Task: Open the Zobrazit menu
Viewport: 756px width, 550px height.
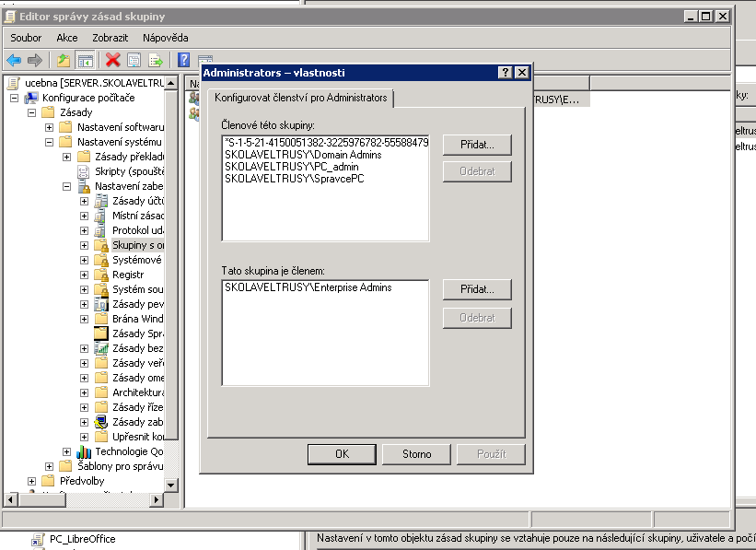Action: pyautogui.click(x=110, y=38)
